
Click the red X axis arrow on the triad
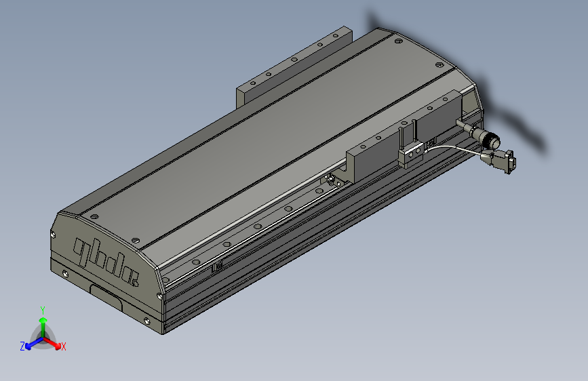point(54,343)
